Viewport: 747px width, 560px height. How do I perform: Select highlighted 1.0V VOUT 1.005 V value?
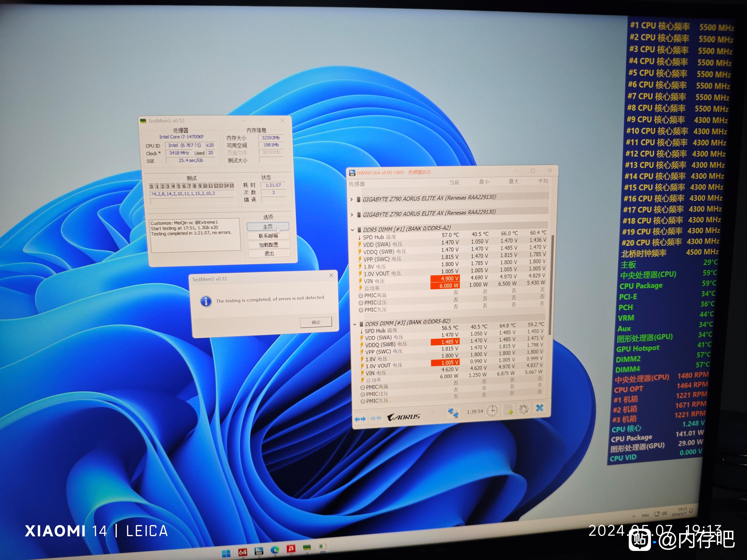445,363
